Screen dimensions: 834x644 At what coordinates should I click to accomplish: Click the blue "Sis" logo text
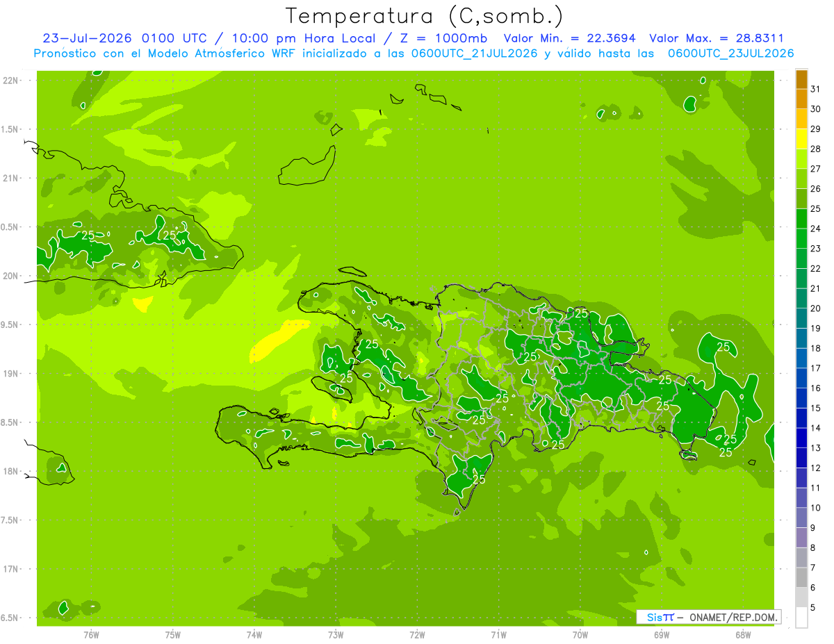pos(655,617)
